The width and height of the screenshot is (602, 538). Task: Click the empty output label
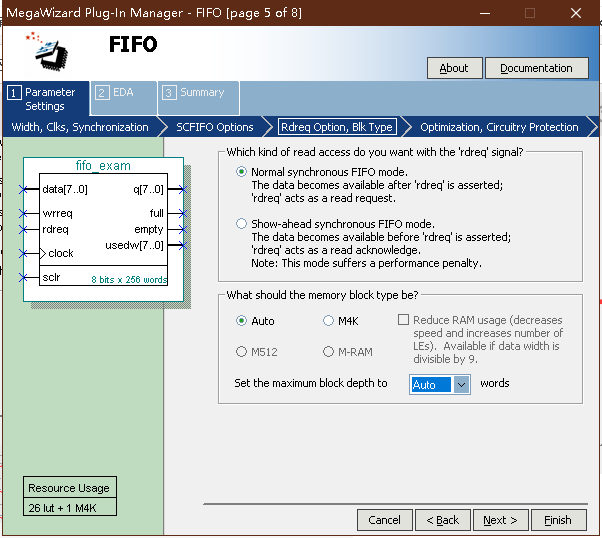149,229
